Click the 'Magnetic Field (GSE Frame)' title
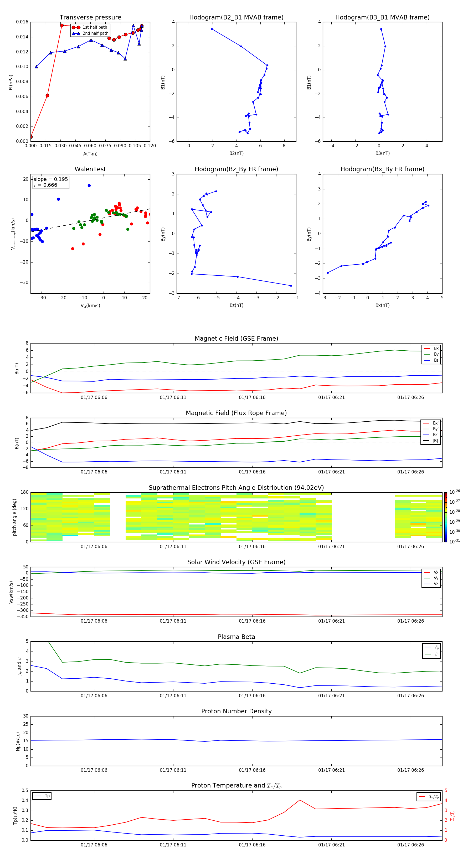This screenshot has width=473, height=868. (236, 339)
